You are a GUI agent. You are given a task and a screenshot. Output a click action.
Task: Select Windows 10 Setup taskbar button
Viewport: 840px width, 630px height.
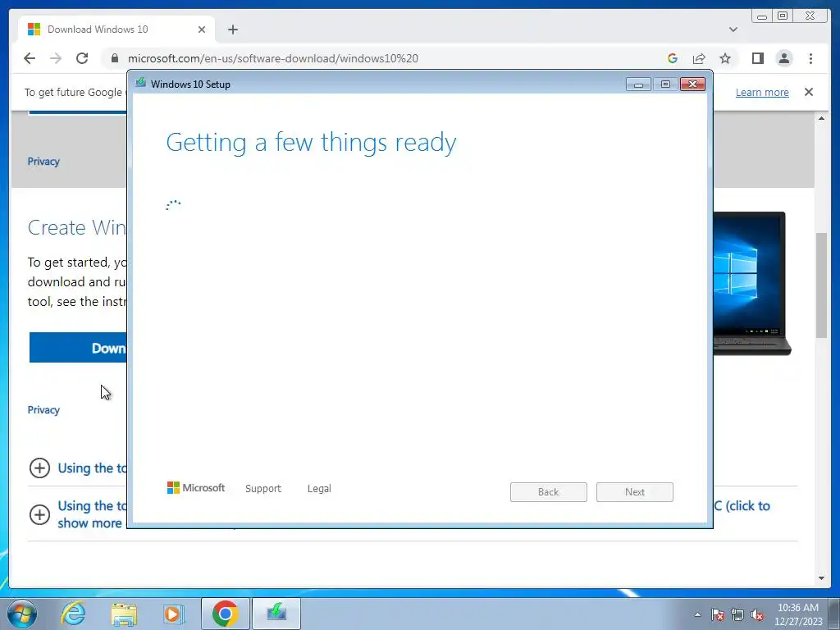click(x=276, y=614)
